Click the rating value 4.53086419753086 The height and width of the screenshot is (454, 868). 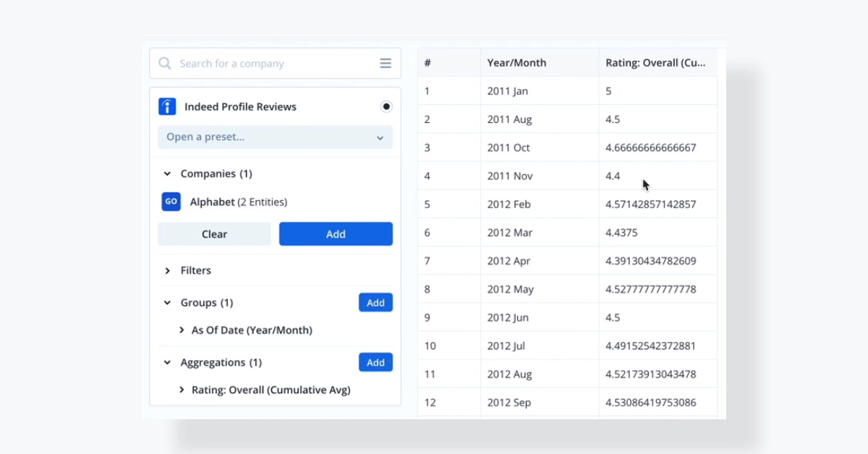[650, 403]
